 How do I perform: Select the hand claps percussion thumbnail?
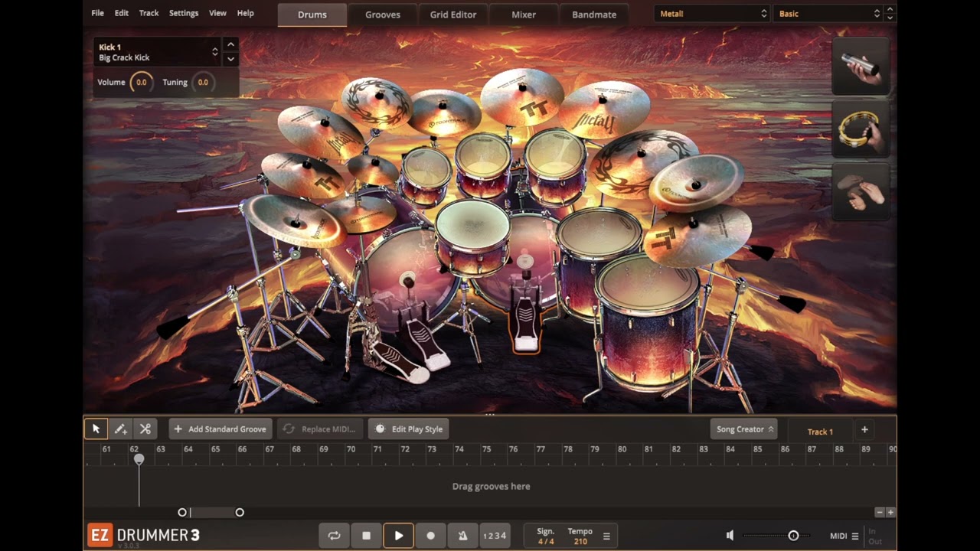[x=861, y=191]
